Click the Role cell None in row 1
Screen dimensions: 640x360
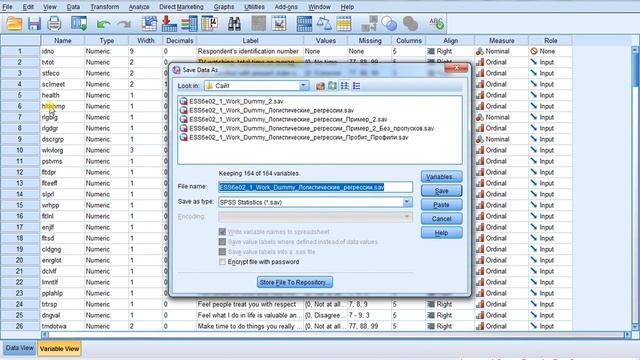pyautogui.click(x=550, y=51)
